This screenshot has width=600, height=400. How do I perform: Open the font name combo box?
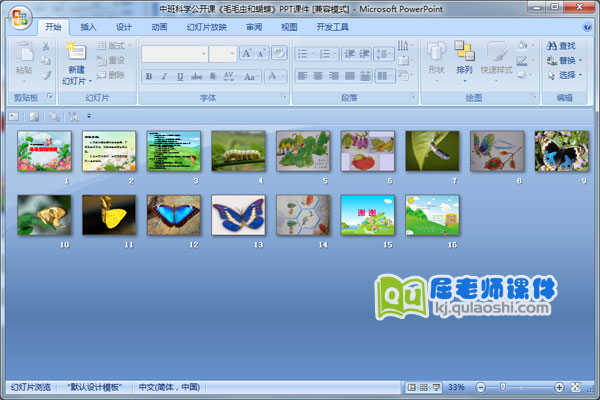tap(175, 54)
